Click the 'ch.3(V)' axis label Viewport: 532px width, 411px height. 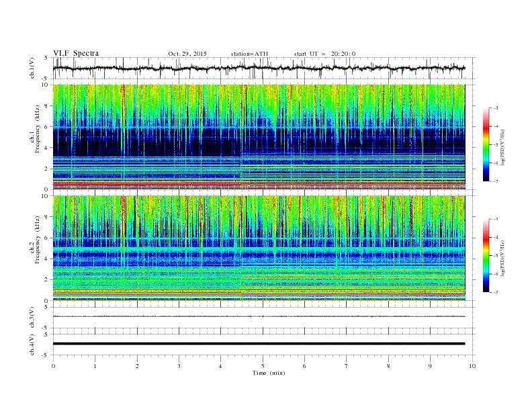coord(32,318)
